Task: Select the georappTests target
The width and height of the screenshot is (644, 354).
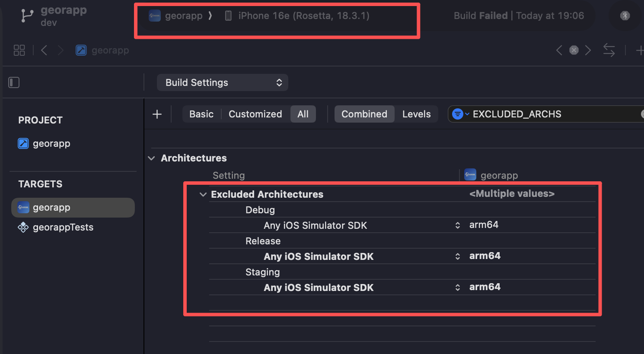Action: pyautogui.click(x=63, y=228)
